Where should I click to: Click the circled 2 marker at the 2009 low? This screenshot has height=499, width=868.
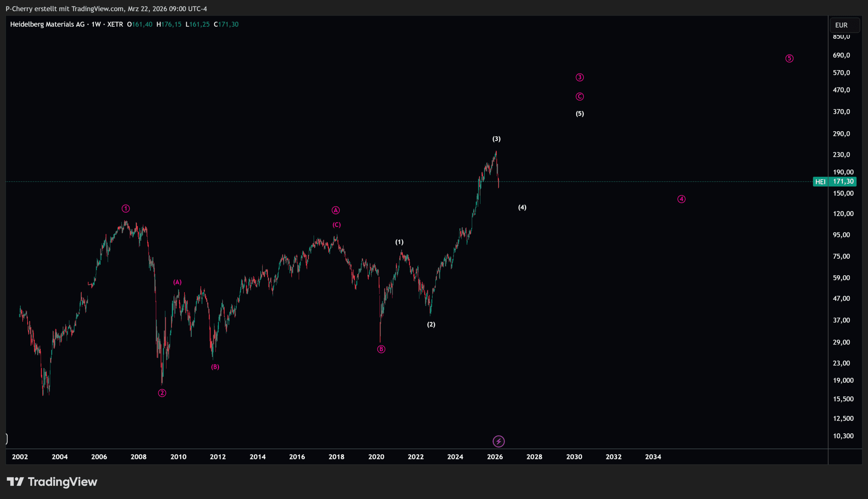(x=162, y=393)
